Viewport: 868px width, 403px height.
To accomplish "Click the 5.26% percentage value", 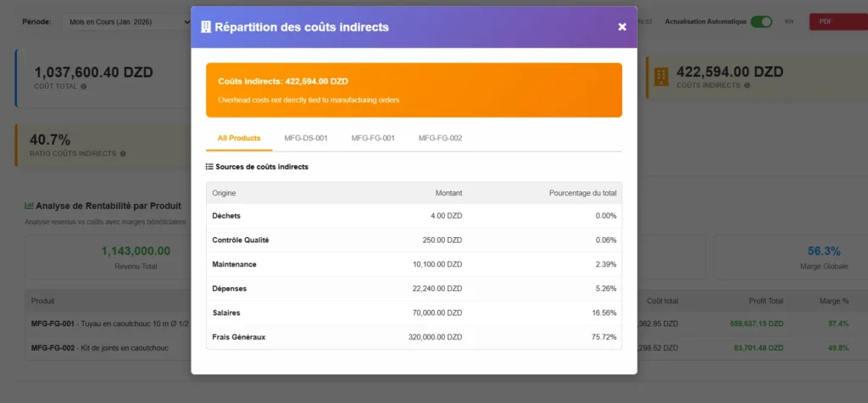I will (x=606, y=289).
